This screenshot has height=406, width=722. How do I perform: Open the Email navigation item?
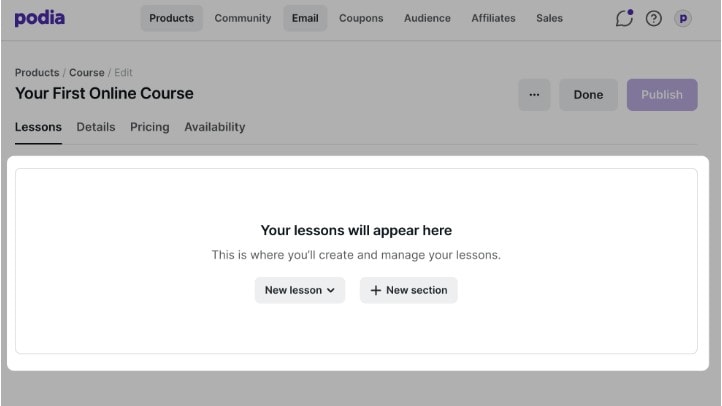pyautogui.click(x=305, y=18)
